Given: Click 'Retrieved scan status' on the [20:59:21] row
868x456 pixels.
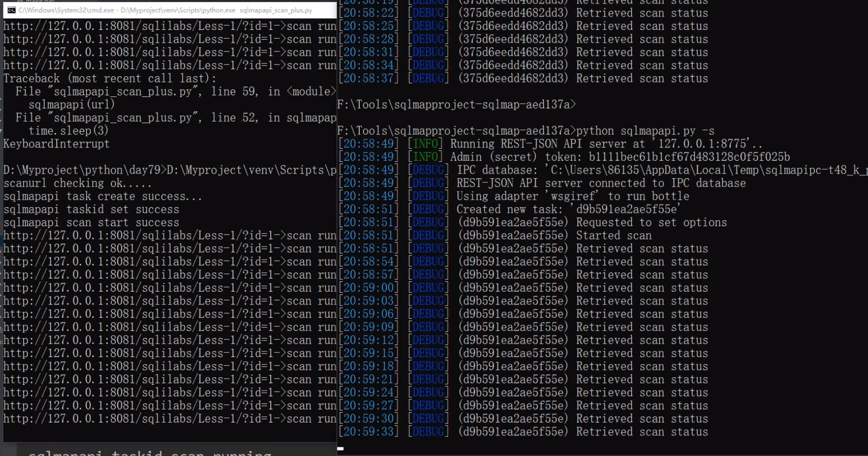Looking at the screenshot, I should coord(642,379).
